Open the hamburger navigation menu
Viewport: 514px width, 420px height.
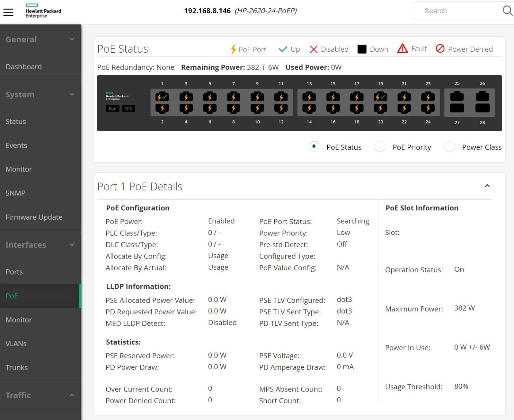(8, 12)
